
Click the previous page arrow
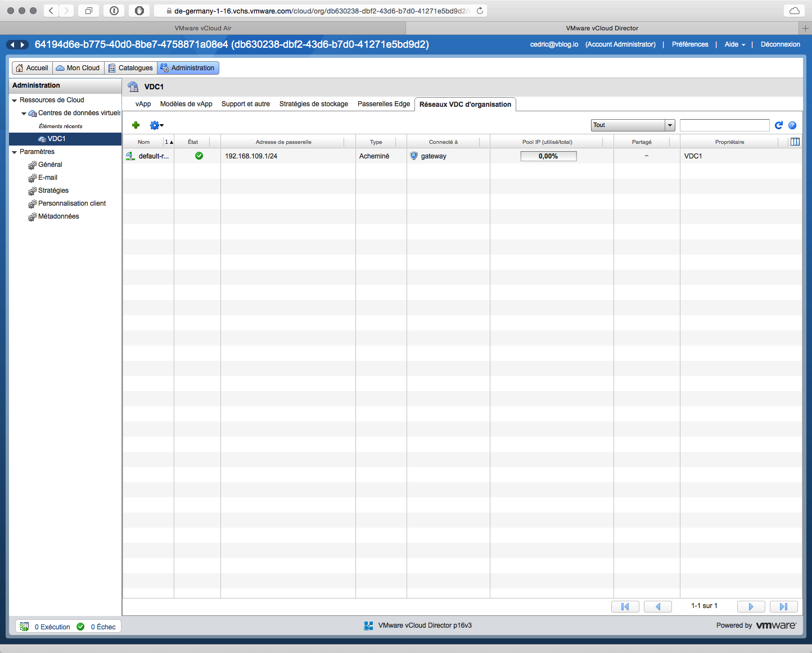[657, 606]
